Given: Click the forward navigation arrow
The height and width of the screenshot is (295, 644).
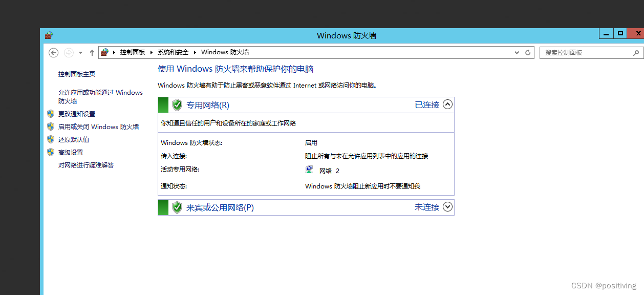Looking at the screenshot, I should click(69, 53).
